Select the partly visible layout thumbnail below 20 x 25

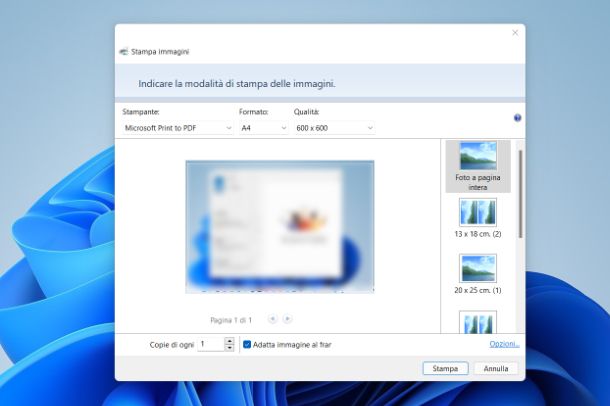click(x=478, y=322)
